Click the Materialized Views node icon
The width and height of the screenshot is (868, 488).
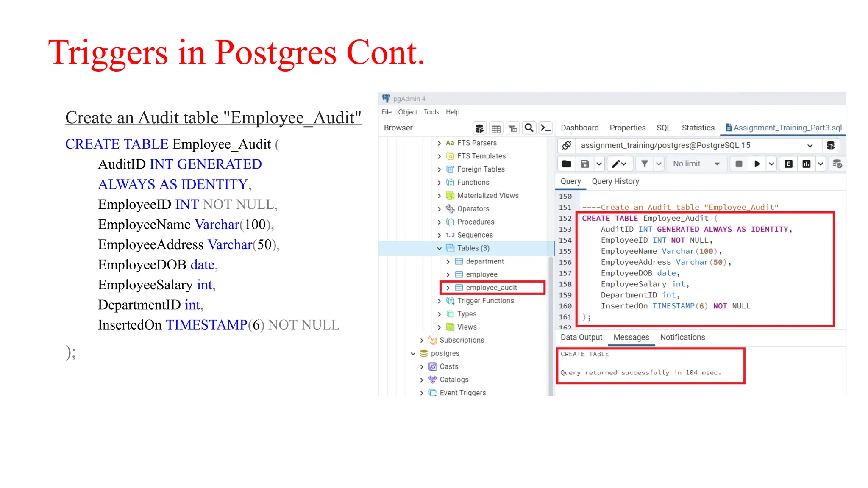[450, 195]
